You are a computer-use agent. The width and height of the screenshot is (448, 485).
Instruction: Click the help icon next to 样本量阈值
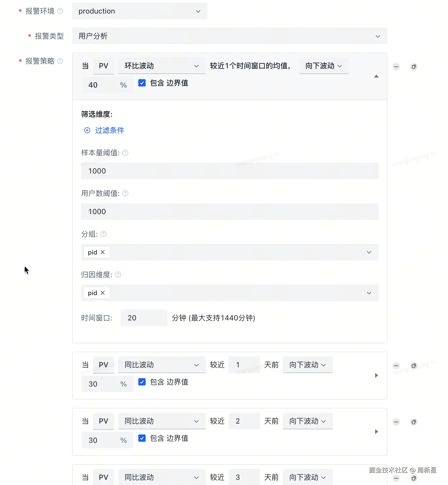click(125, 153)
